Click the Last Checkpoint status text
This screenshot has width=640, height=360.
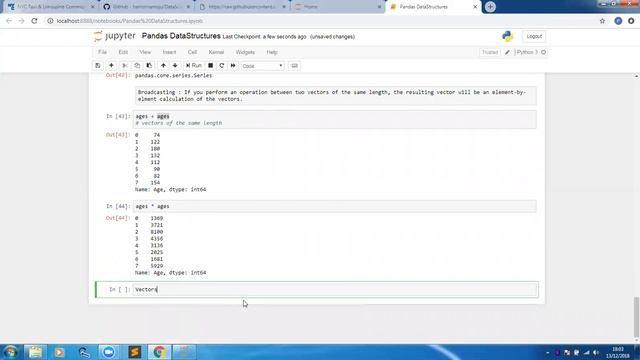pyautogui.click(x=264, y=37)
